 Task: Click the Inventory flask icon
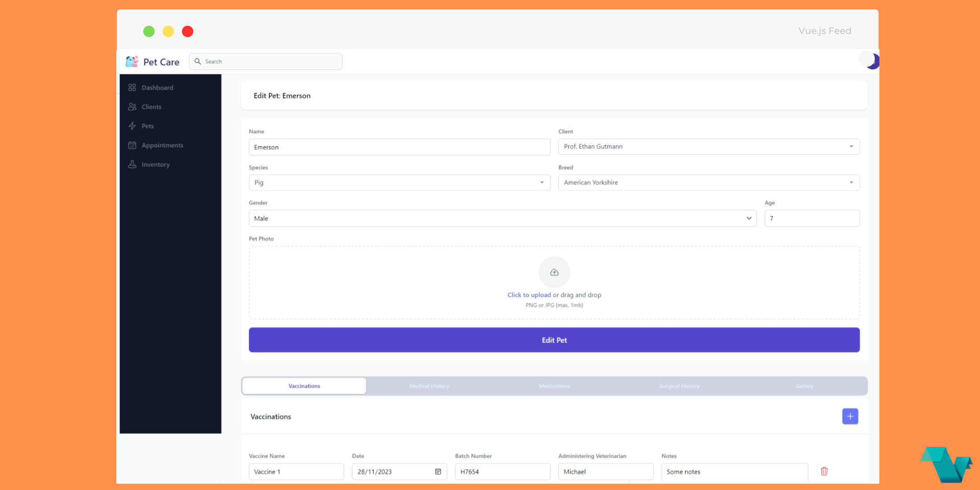(132, 164)
